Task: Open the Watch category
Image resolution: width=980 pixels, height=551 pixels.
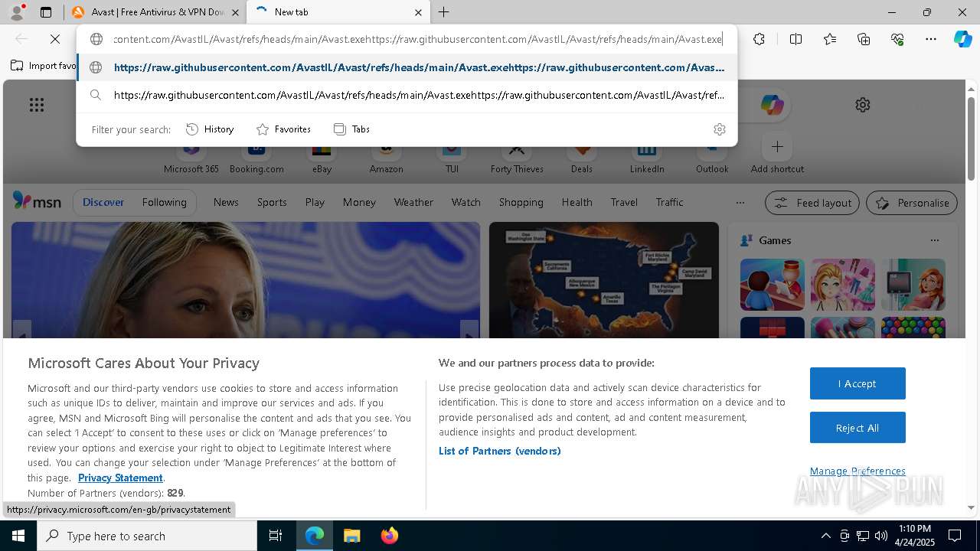Action: (x=465, y=202)
